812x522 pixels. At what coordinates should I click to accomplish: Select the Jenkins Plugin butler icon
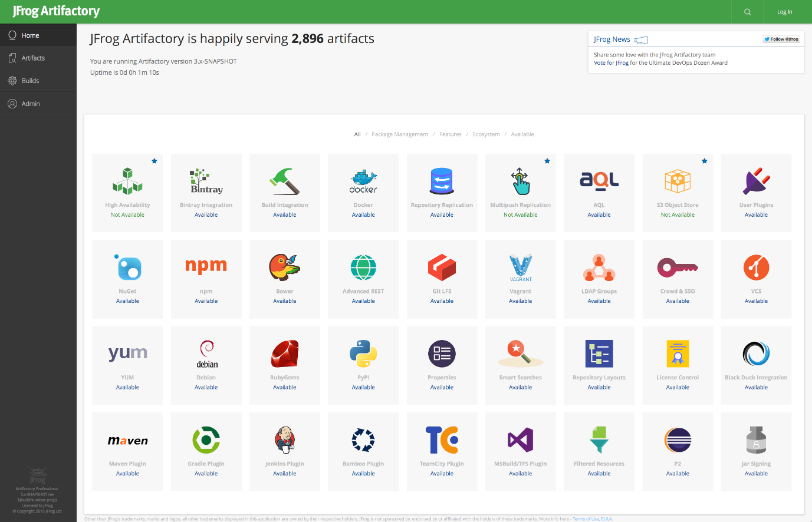(x=285, y=440)
